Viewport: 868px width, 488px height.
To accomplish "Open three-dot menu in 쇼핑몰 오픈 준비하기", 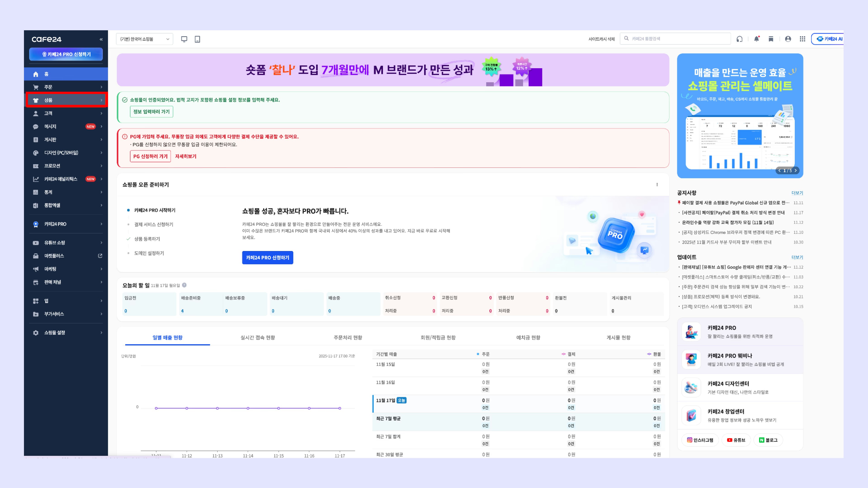I will click(x=657, y=185).
